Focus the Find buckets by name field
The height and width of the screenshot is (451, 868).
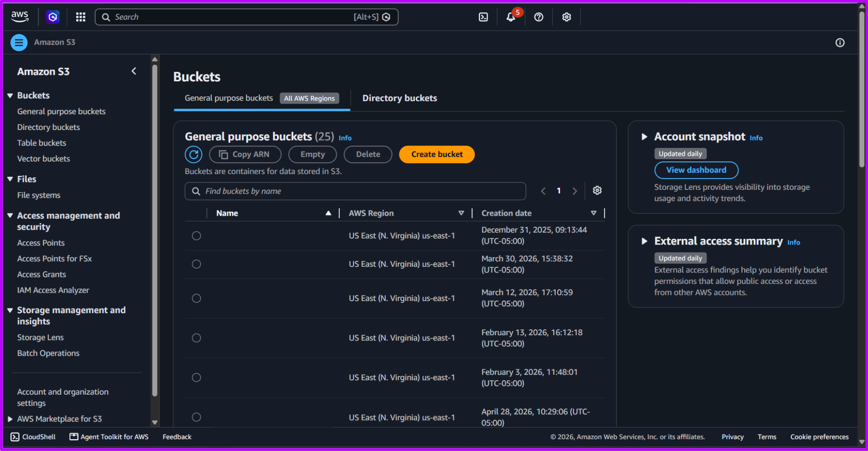(x=355, y=191)
